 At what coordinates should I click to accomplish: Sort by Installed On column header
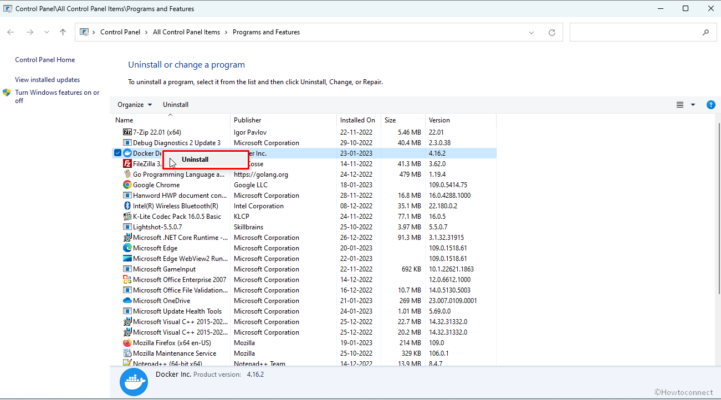tap(359, 120)
